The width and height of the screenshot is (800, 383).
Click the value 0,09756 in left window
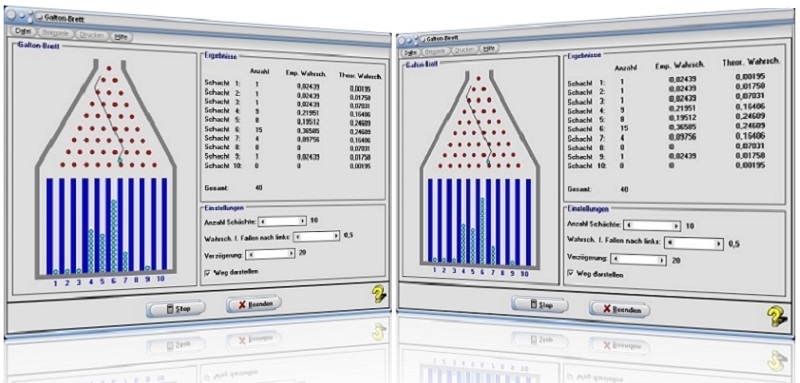[308, 139]
